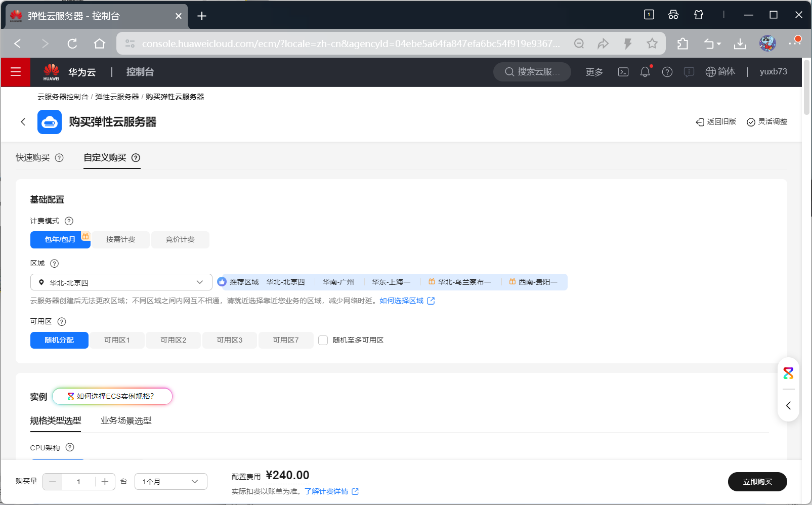Go to 云服务器控制台 breadcrumb
The width and height of the screenshot is (812, 505).
[x=63, y=97]
